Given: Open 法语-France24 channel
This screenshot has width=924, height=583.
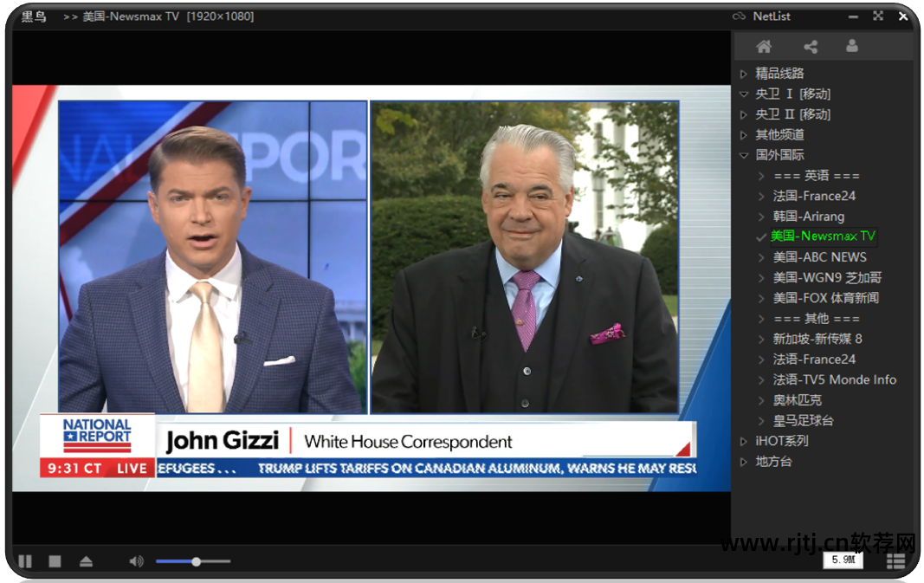Looking at the screenshot, I should (x=814, y=360).
